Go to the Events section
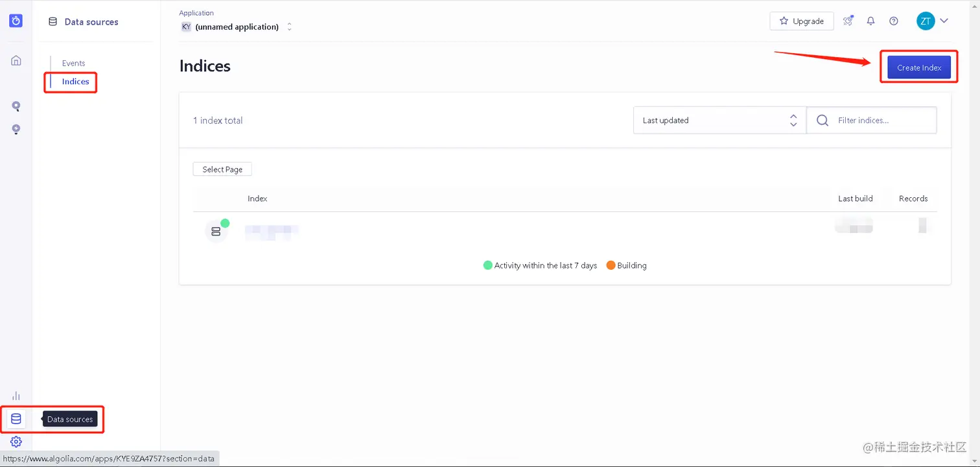 [x=74, y=63]
